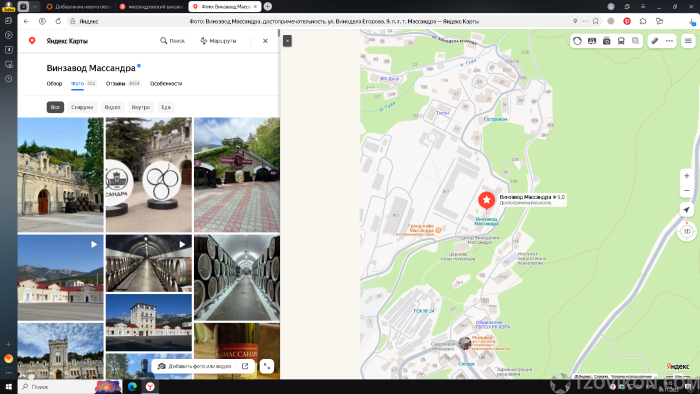The height and width of the screenshot is (394, 700).
Task: Open the browser sidebar history clock icon
Action: click(8, 79)
